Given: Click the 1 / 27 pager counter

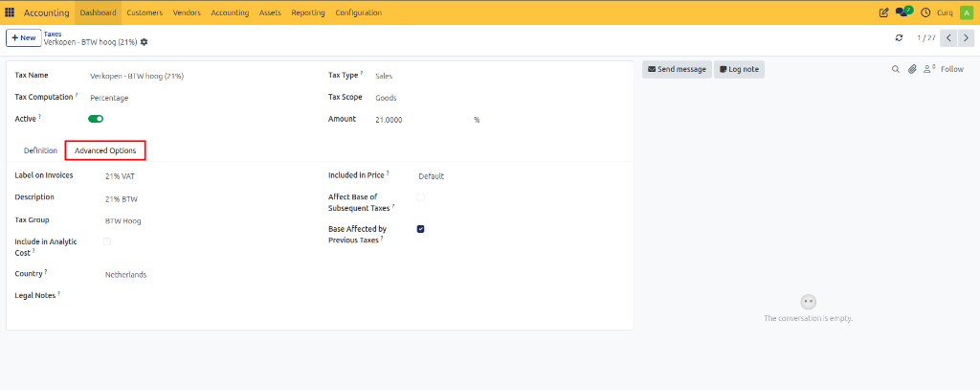Looking at the screenshot, I should point(926,38).
